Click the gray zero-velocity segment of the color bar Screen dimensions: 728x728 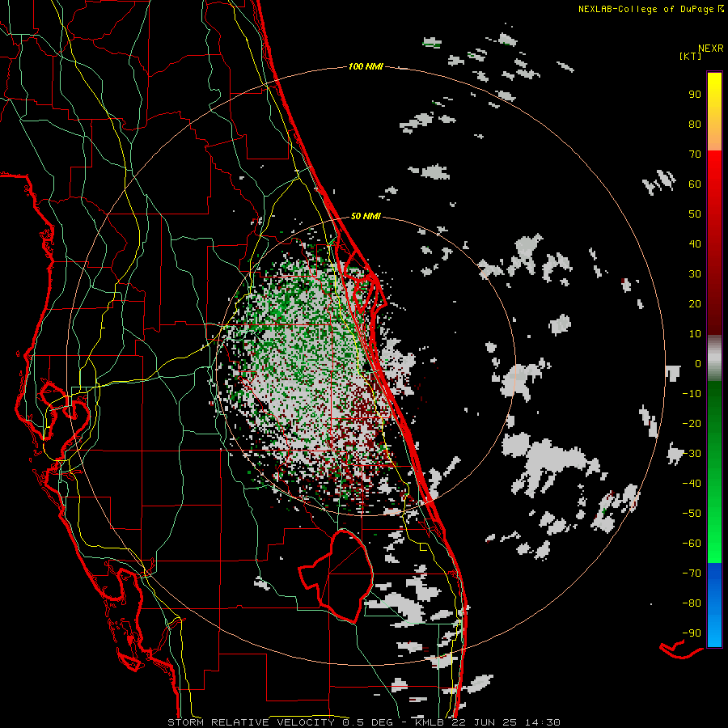click(714, 358)
